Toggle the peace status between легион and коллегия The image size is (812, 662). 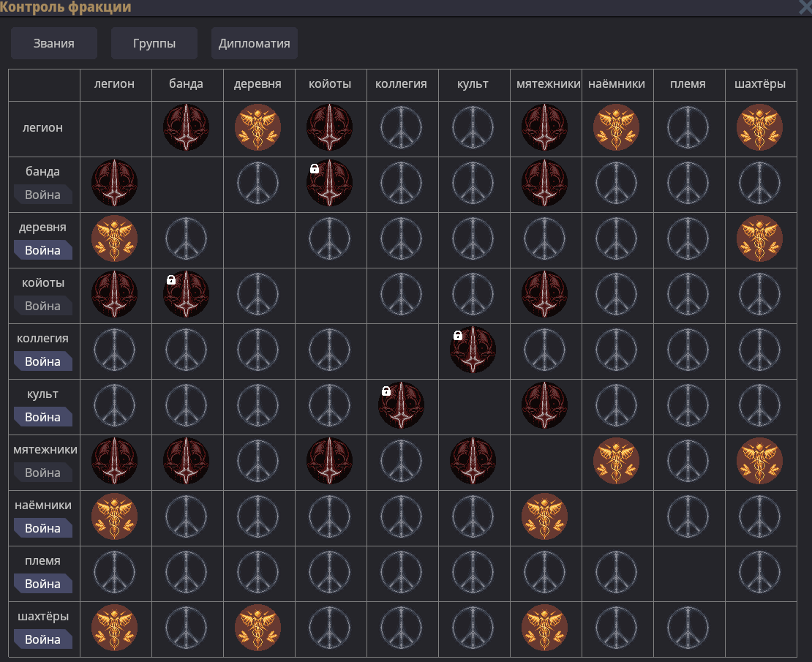401,128
